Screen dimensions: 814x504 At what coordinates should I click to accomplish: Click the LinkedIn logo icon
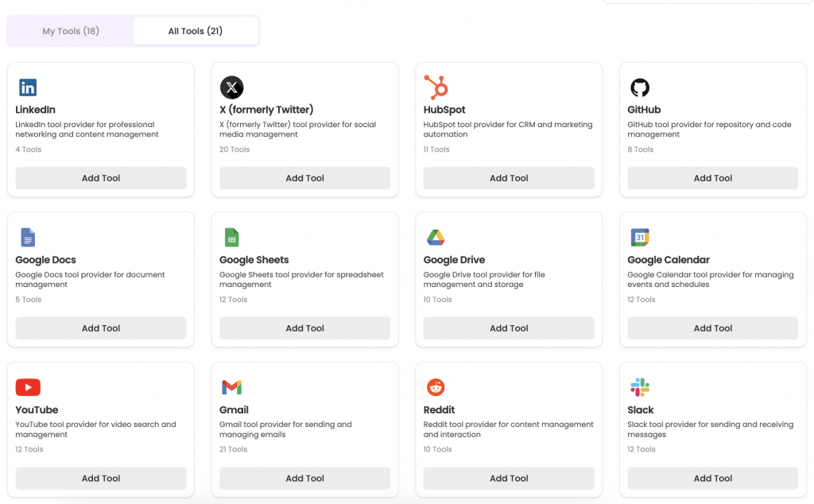(x=28, y=87)
